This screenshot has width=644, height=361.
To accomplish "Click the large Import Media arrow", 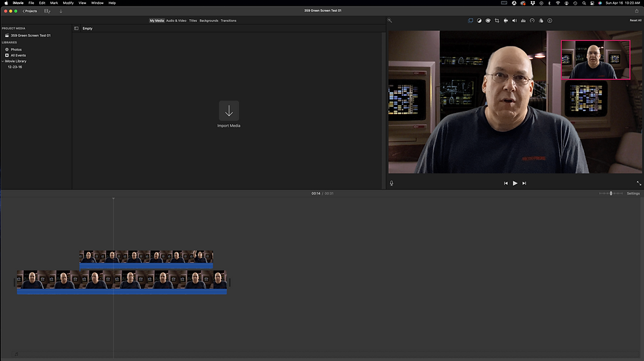I will point(229,111).
